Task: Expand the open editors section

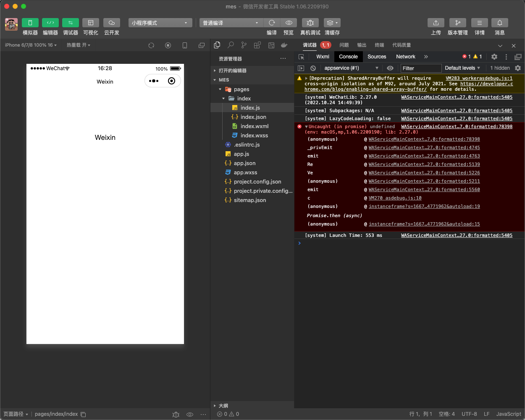Action: click(252, 71)
